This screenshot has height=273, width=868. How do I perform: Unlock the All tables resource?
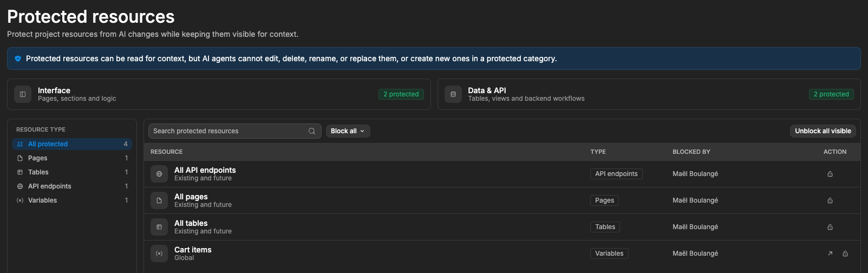click(x=830, y=227)
